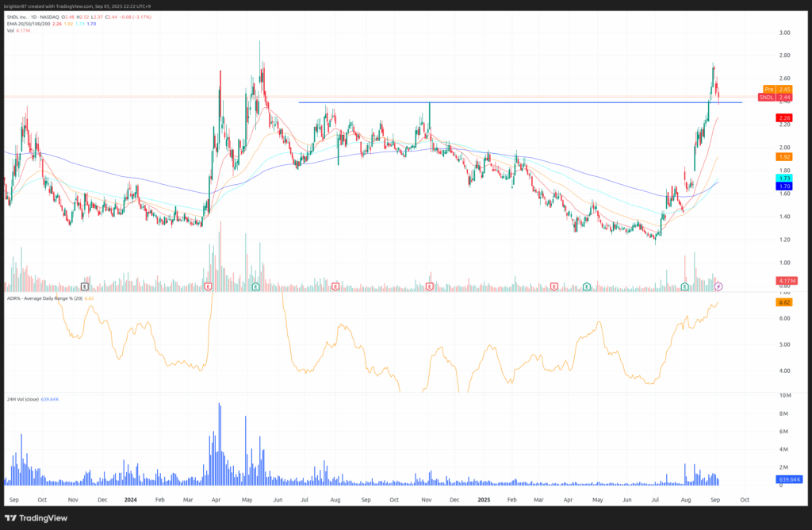Click the change value −0.08 (−3.17%)
Screen dimensions: 812x530
[136, 17]
